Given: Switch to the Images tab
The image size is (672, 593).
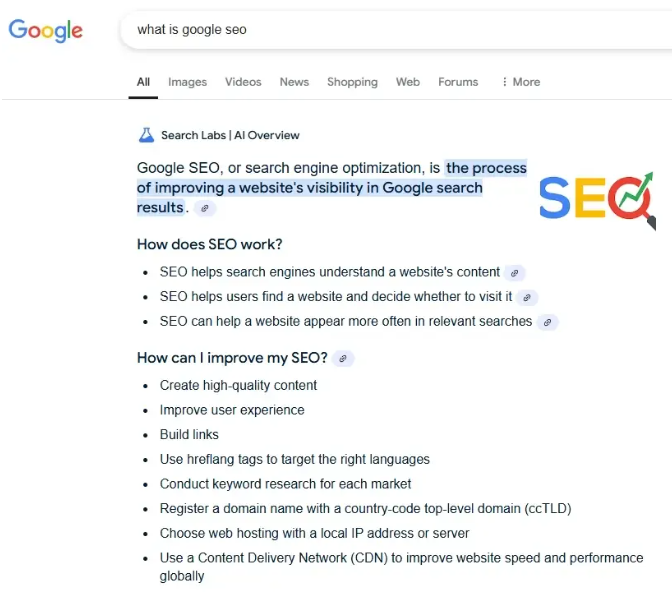Looking at the screenshot, I should (x=187, y=82).
